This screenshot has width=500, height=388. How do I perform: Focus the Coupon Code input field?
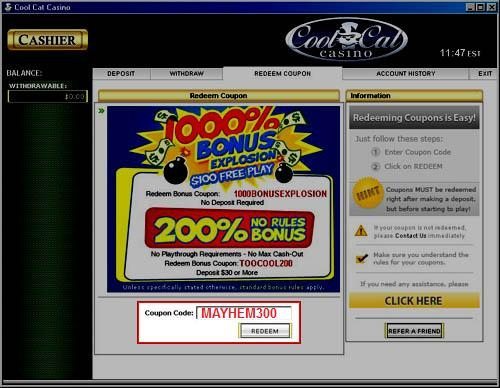coord(244,313)
